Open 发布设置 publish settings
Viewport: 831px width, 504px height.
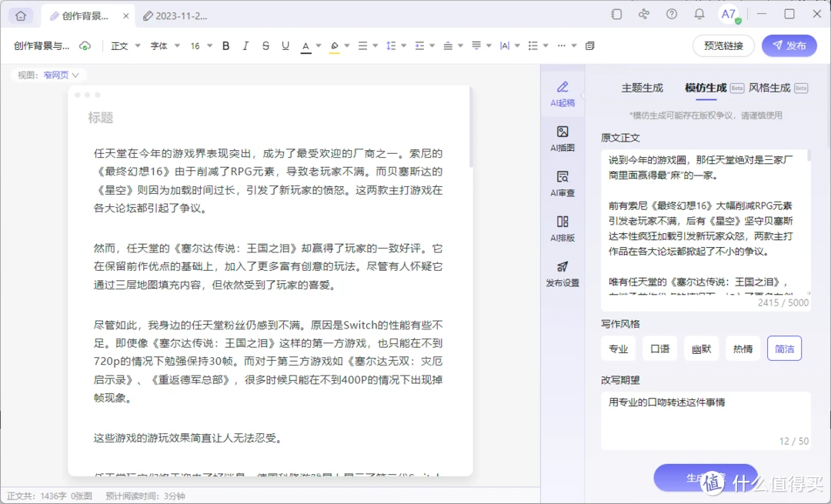(562, 273)
